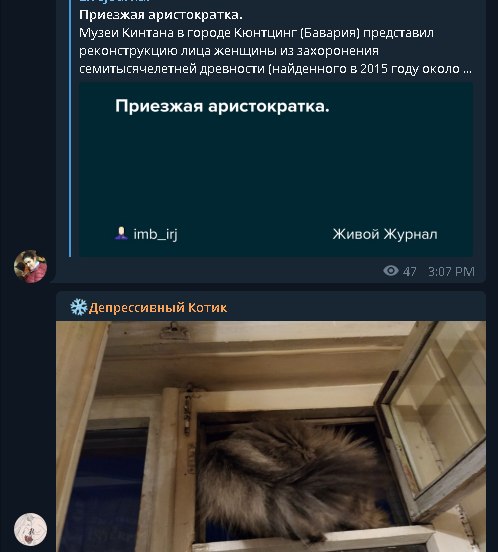Screen dimensions: 498x552
Task: Click the 47 views counter
Action: click(410, 271)
